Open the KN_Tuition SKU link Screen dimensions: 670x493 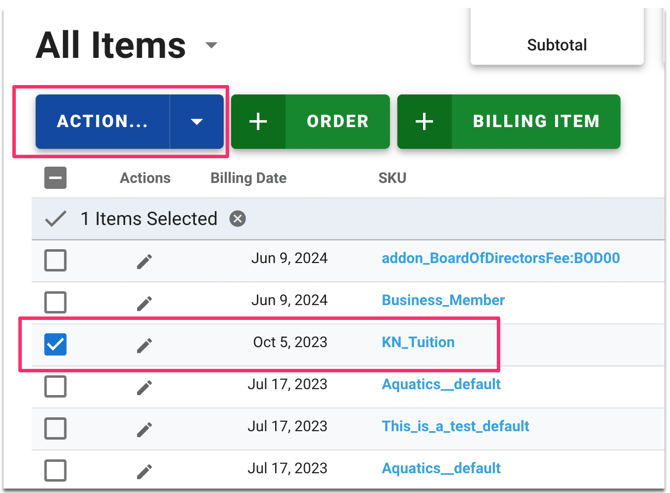(x=418, y=342)
